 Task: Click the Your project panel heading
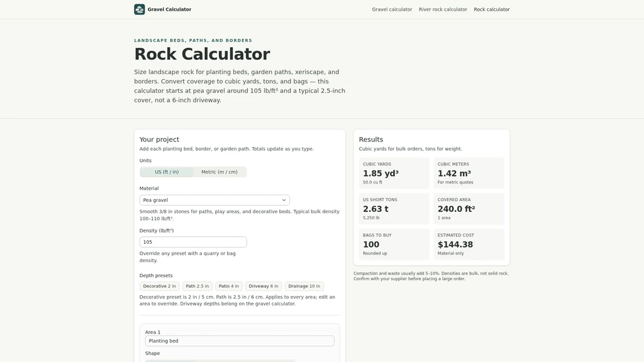coord(159,140)
